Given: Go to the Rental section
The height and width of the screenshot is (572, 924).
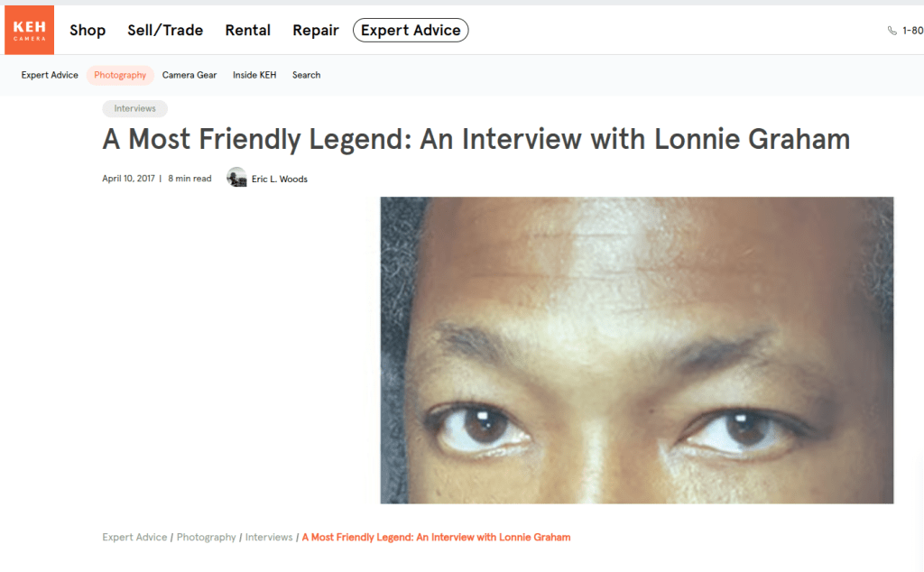Looking at the screenshot, I should (x=247, y=30).
